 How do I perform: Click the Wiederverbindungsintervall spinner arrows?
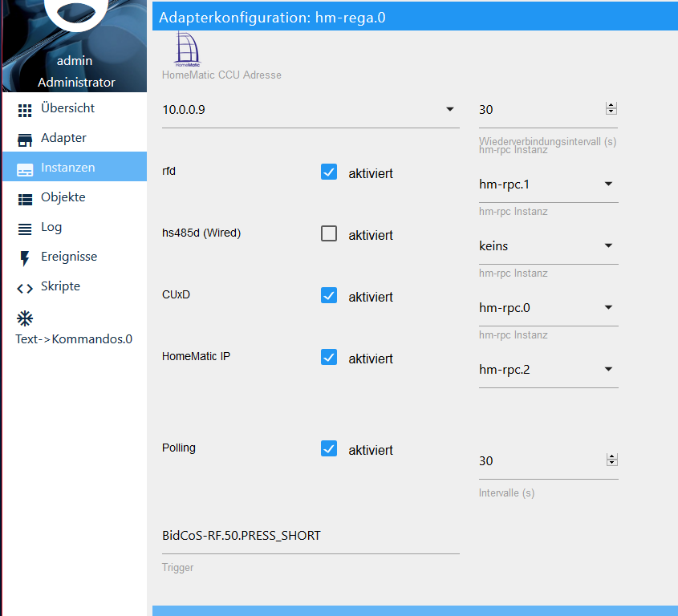click(x=611, y=108)
